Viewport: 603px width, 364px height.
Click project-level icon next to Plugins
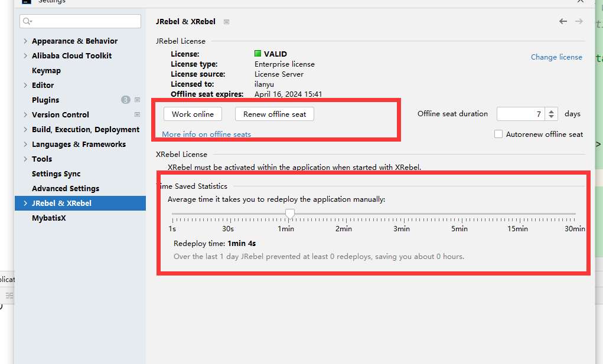pos(137,100)
